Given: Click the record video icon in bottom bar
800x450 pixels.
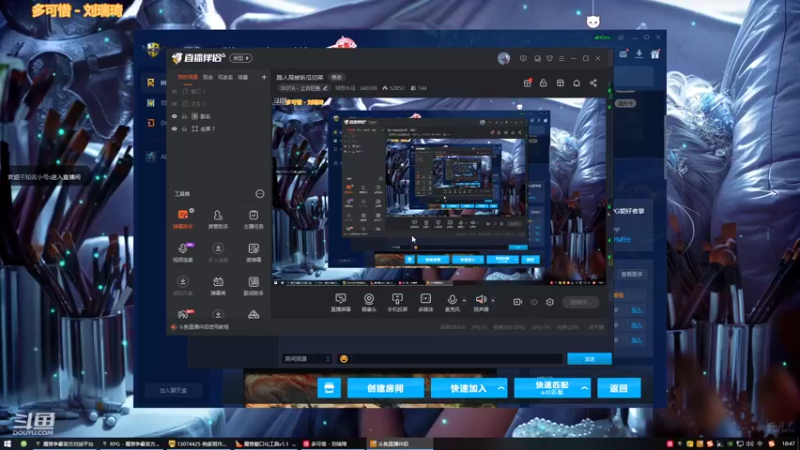Looking at the screenshot, I should [517, 302].
